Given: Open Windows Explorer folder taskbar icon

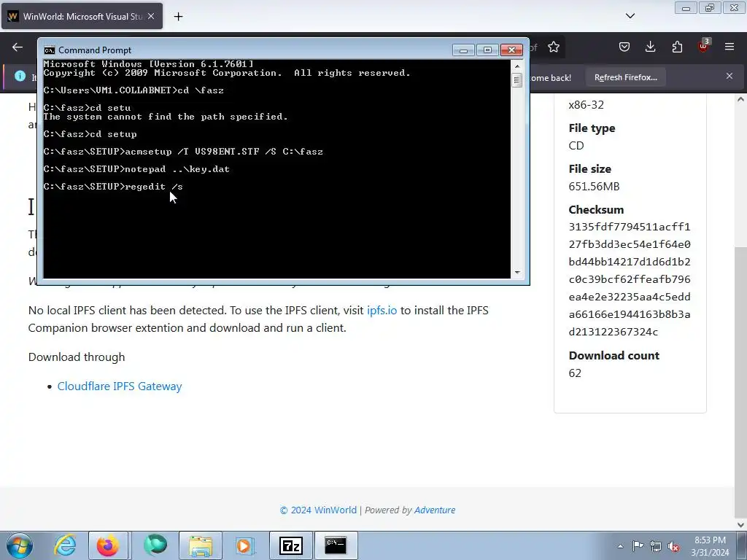Looking at the screenshot, I should [x=201, y=545].
